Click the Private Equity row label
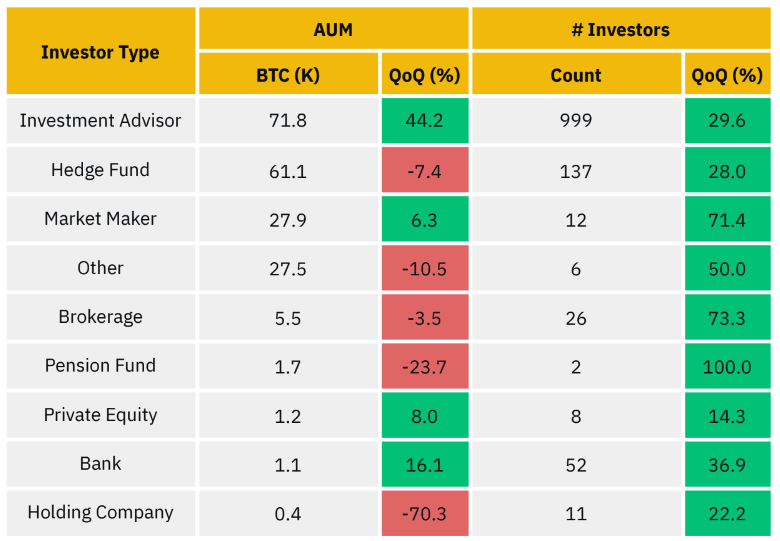Viewport: 780px width, 541px height. (100, 415)
